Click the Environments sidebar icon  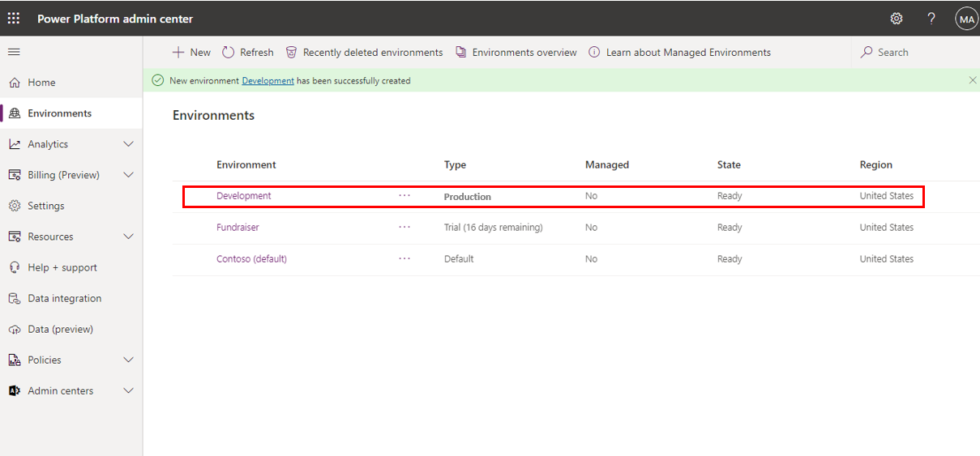coord(14,113)
